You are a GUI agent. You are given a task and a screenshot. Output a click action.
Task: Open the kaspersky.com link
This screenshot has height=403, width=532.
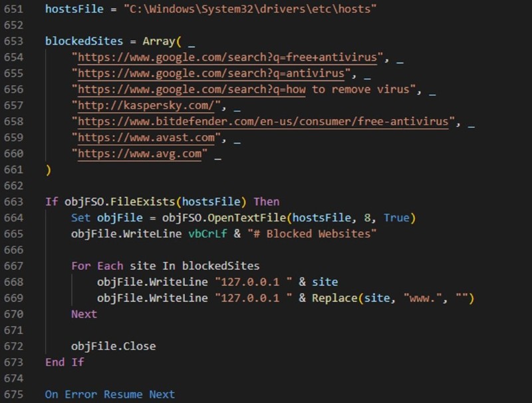pos(146,105)
